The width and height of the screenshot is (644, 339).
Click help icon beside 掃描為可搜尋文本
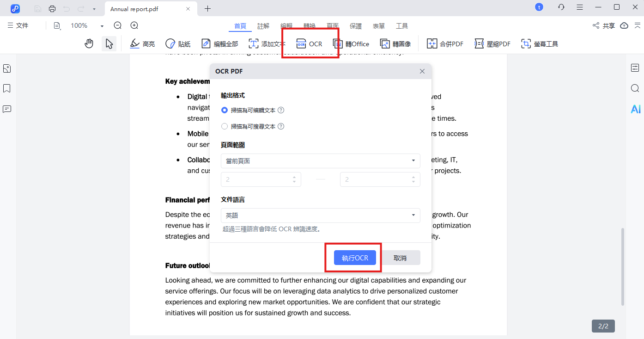pyautogui.click(x=281, y=126)
